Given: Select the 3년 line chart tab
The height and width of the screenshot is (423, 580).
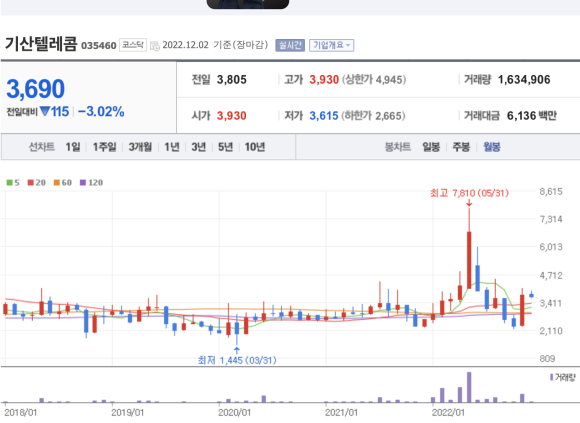Looking at the screenshot, I should click(x=199, y=147).
